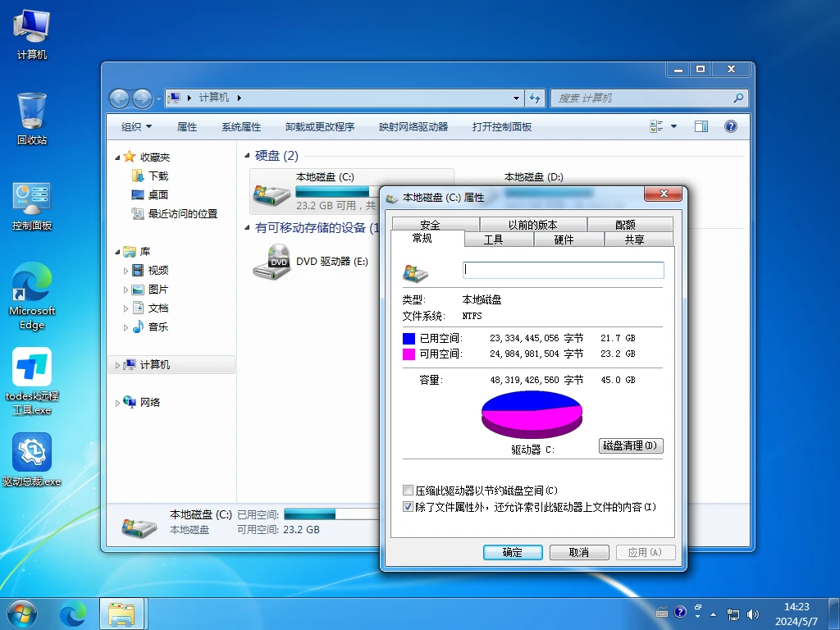Open the 控制面板 desktop icon

click(32, 206)
